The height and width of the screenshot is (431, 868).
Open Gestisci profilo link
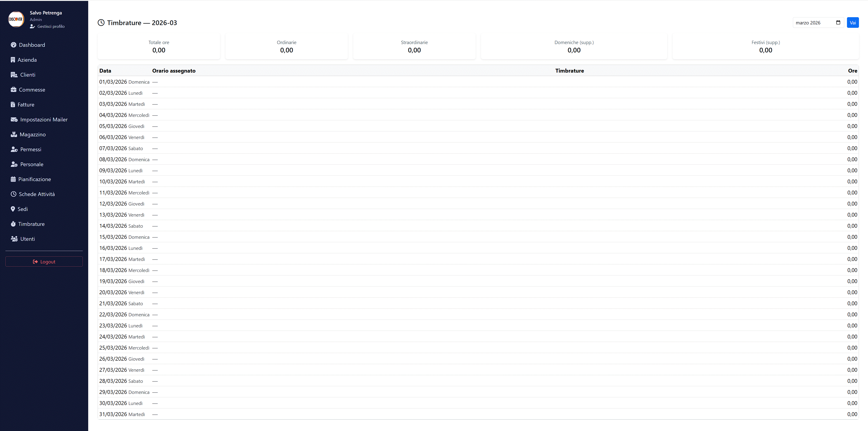50,26
